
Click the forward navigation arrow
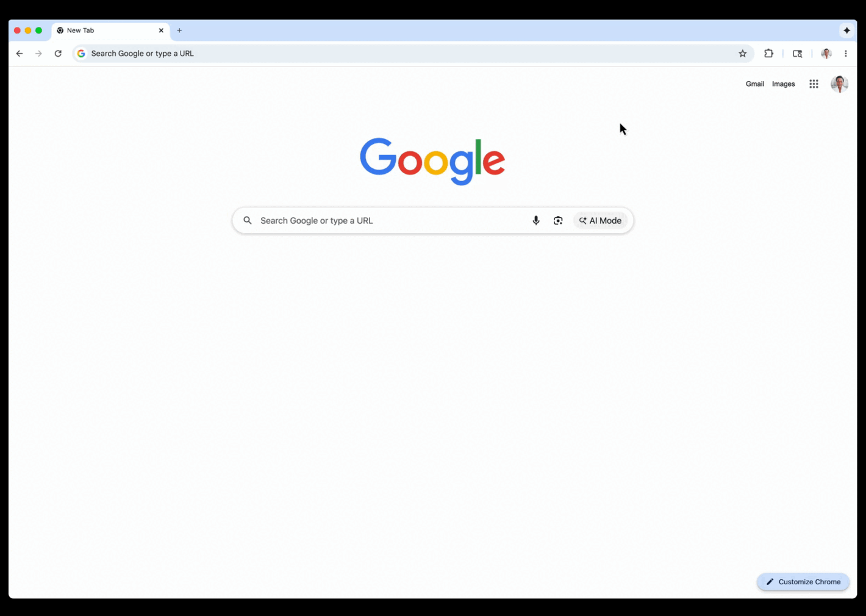tap(38, 54)
